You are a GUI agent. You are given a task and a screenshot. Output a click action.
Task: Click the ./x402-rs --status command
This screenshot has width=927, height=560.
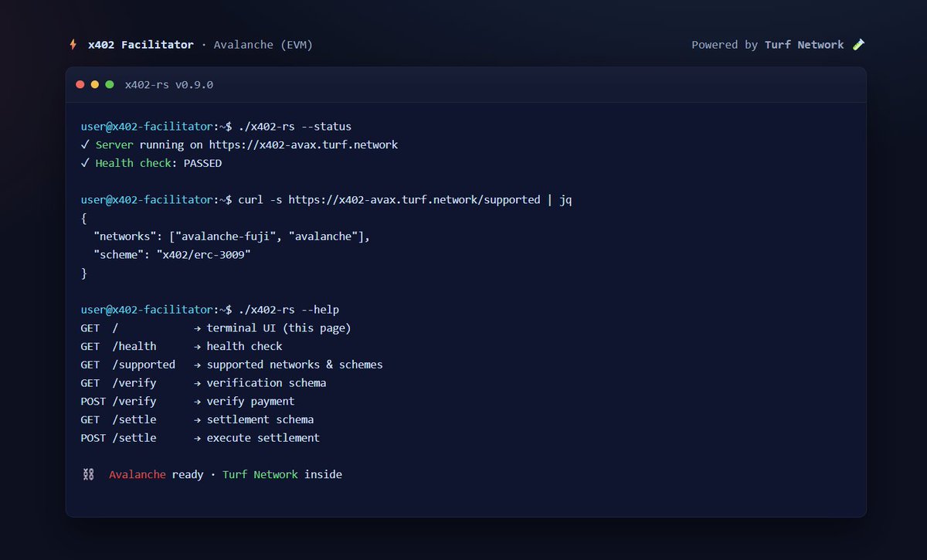tap(295, 127)
